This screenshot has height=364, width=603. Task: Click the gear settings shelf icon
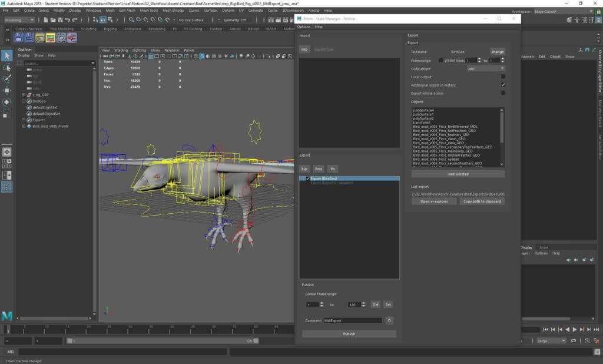[x=62, y=38]
